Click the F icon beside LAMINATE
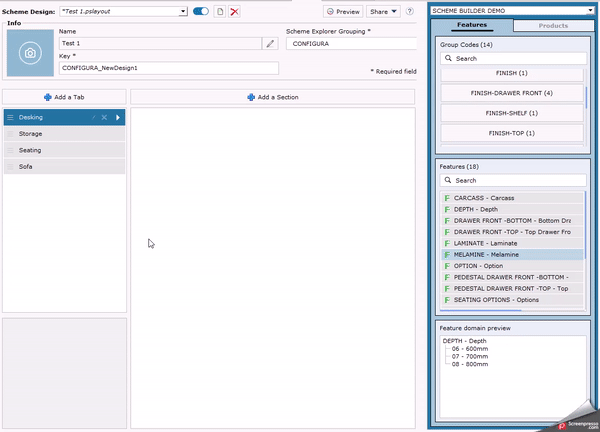Image resolution: width=600 pixels, height=432 pixels. click(447, 243)
